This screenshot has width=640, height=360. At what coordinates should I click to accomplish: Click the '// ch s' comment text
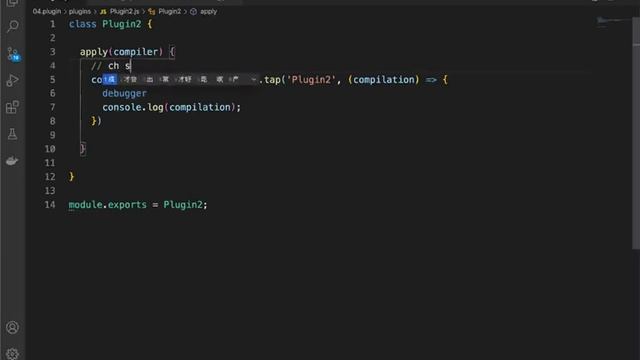click(x=111, y=66)
